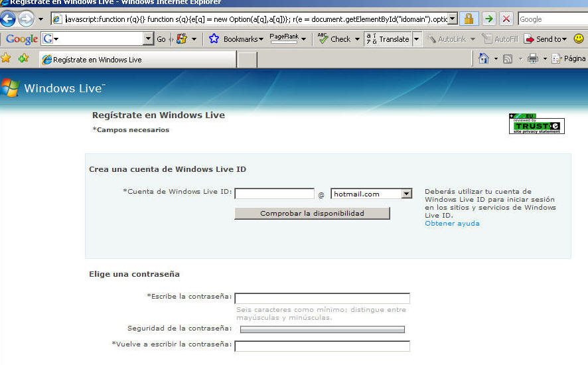The height and width of the screenshot is (365, 588).
Task: Click the security padlock icon
Action: [469, 19]
